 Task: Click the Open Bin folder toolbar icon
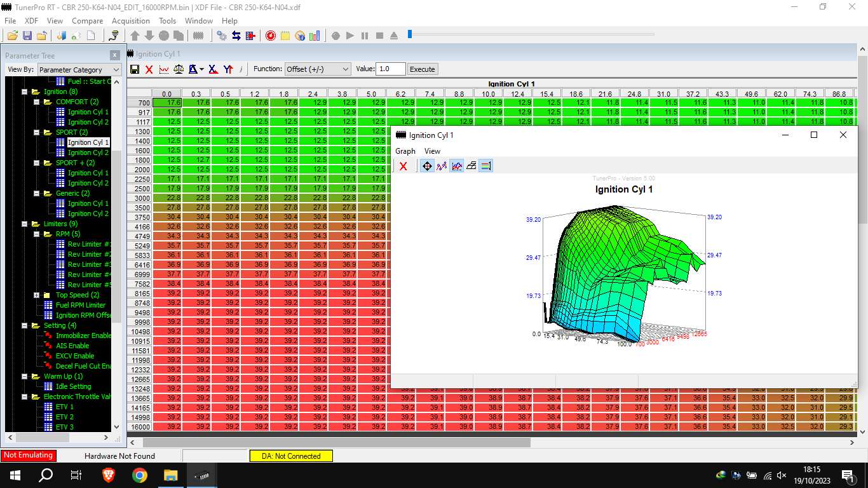pyautogui.click(x=12, y=36)
